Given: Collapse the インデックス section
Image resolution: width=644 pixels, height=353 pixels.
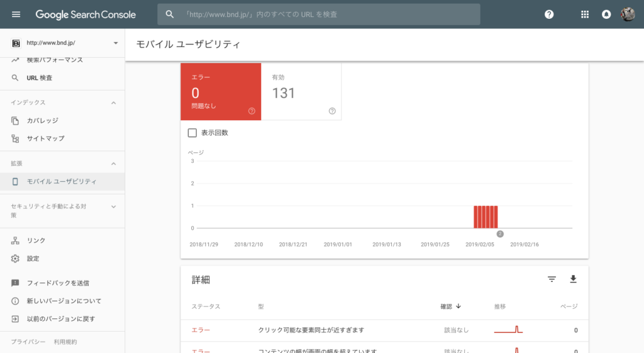Looking at the screenshot, I should pos(114,103).
